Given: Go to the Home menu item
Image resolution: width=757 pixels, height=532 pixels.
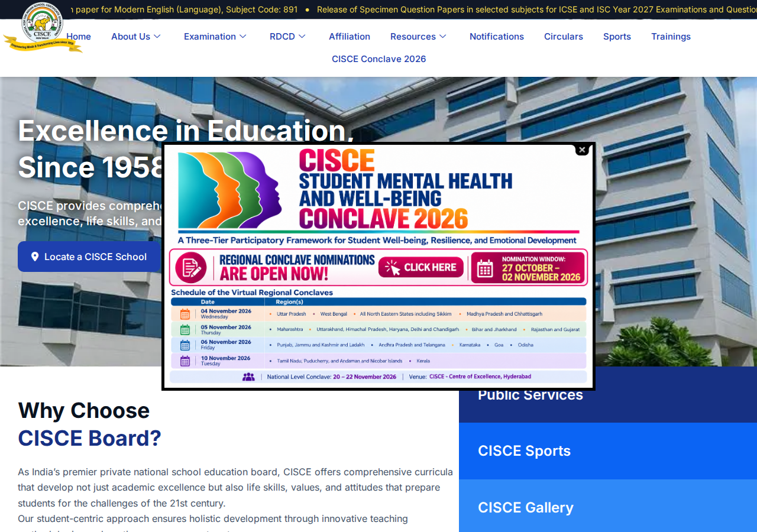Looking at the screenshot, I should [x=79, y=37].
